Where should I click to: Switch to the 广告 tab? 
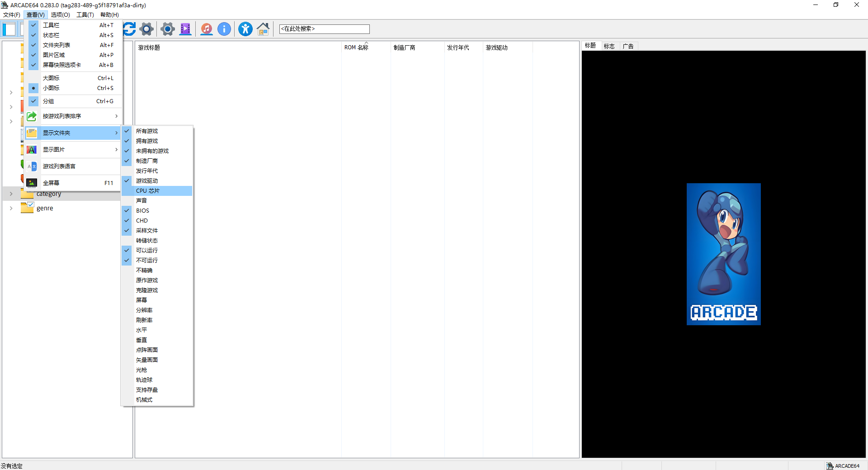(x=629, y=46)
